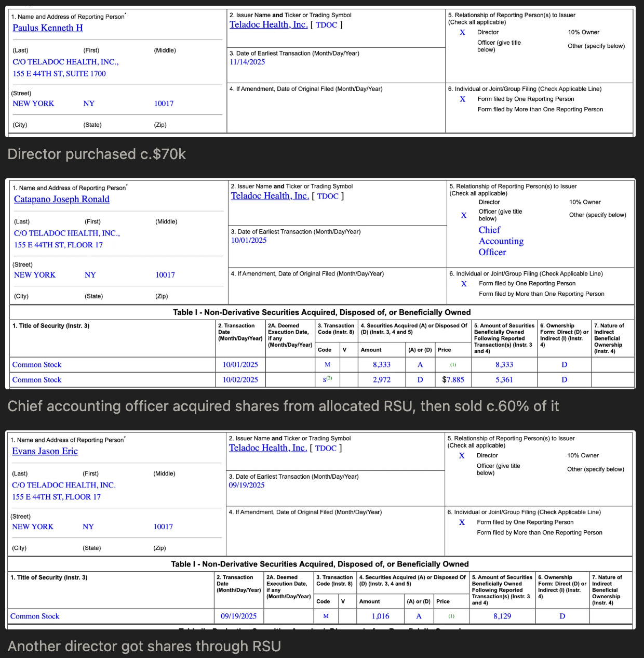Click '155 E 44TH ST, SUITE 1700' address
Screen dimensions: 644x658
pyautogui.click(x=59, y=74)
